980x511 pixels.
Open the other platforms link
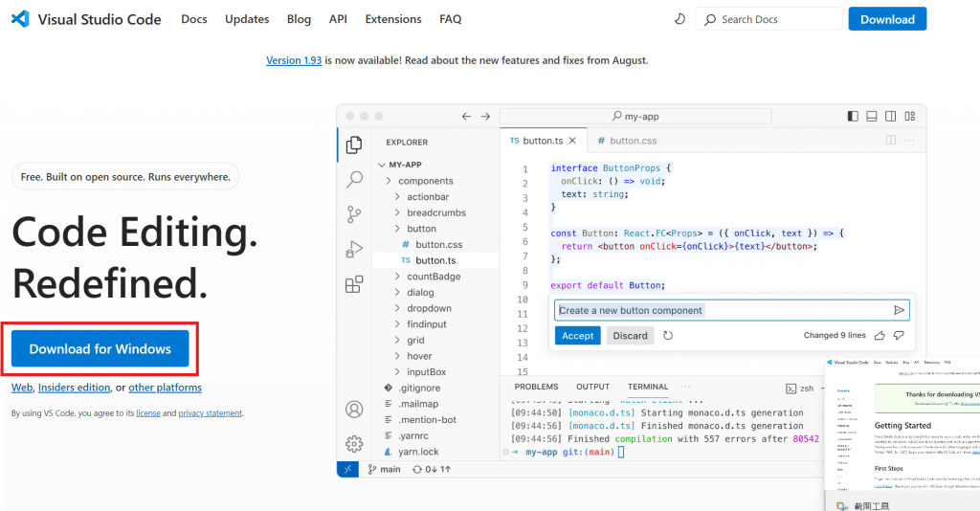pos(165,388)
